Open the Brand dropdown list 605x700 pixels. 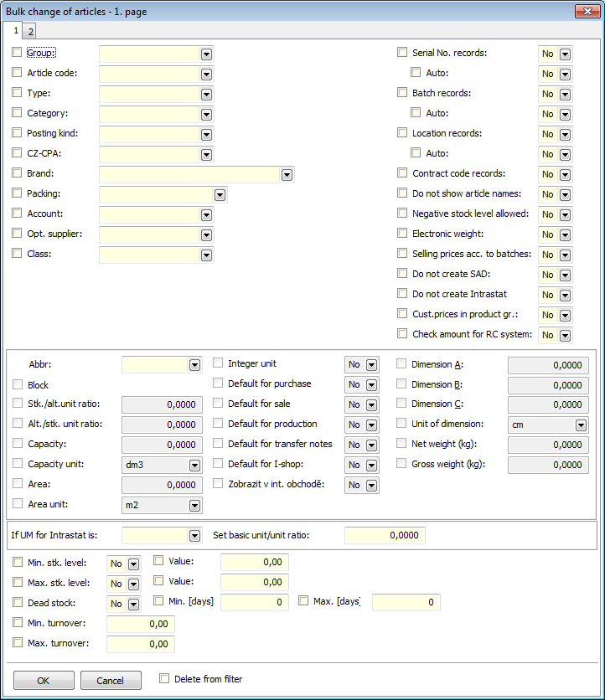pos(287,174)
